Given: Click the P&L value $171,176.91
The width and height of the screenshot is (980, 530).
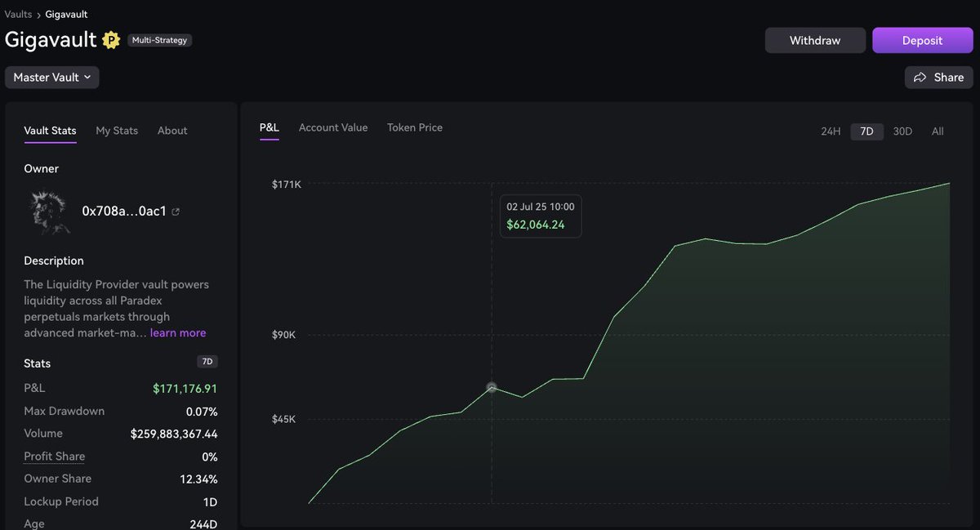Looking at the screenshot, I should (x=185, y=389).
